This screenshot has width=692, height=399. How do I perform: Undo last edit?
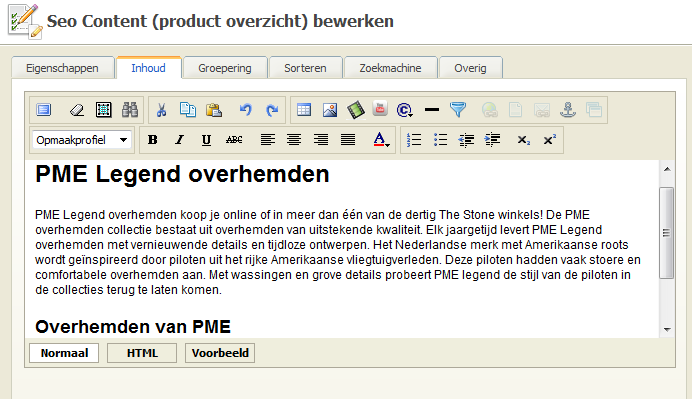(246, 109)
